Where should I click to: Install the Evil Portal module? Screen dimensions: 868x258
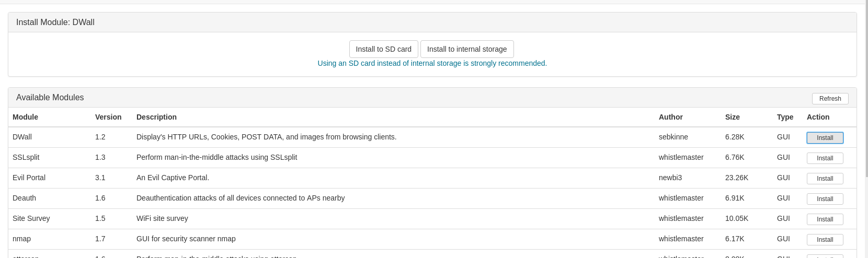(825, 179)
